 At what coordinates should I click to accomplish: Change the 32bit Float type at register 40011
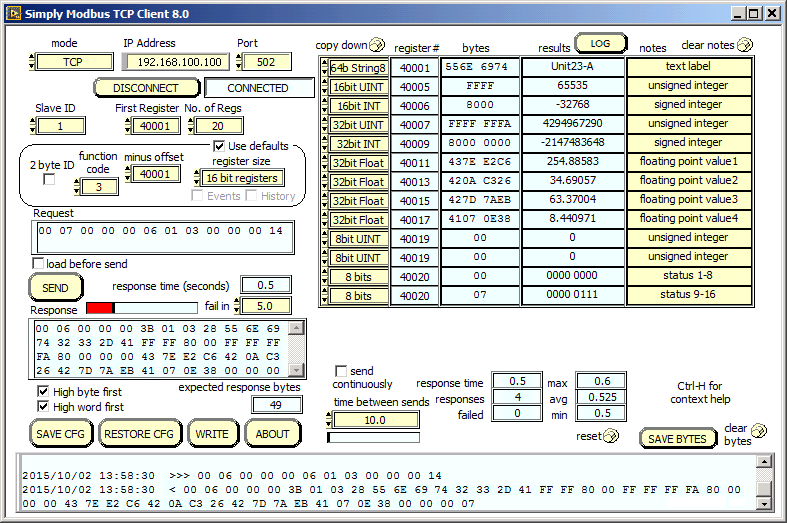point(358,163)
